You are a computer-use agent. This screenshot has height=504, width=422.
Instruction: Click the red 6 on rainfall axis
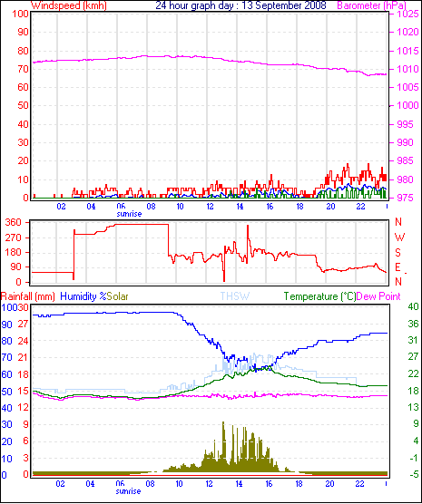pyautogui.click(x=25, y=441)
